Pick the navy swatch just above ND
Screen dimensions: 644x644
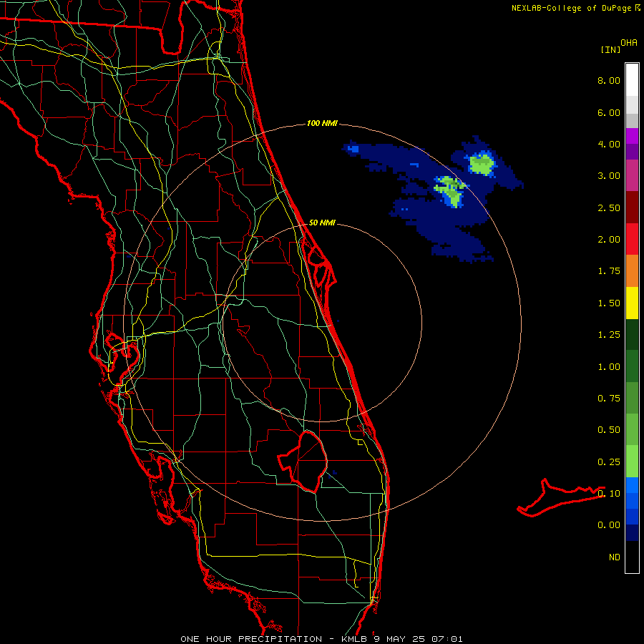pyautogui.click(x=632, y=533)
